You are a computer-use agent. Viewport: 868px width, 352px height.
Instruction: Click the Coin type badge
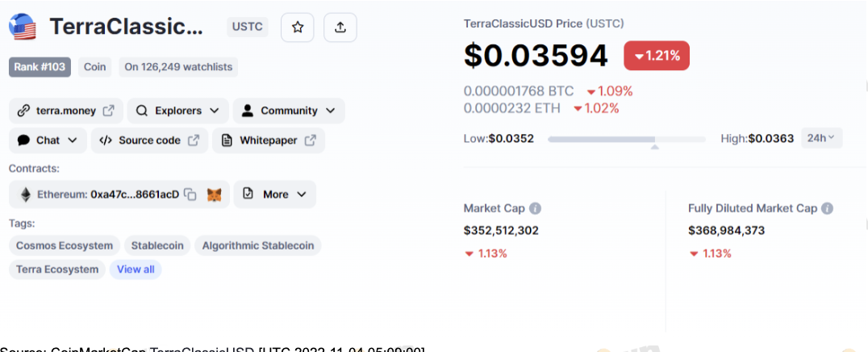click(94, 67)
